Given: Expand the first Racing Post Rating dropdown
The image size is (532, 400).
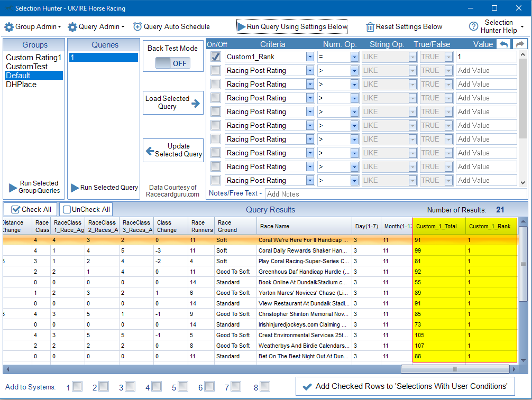Looking at the screenshot, I should pos(310,70).
